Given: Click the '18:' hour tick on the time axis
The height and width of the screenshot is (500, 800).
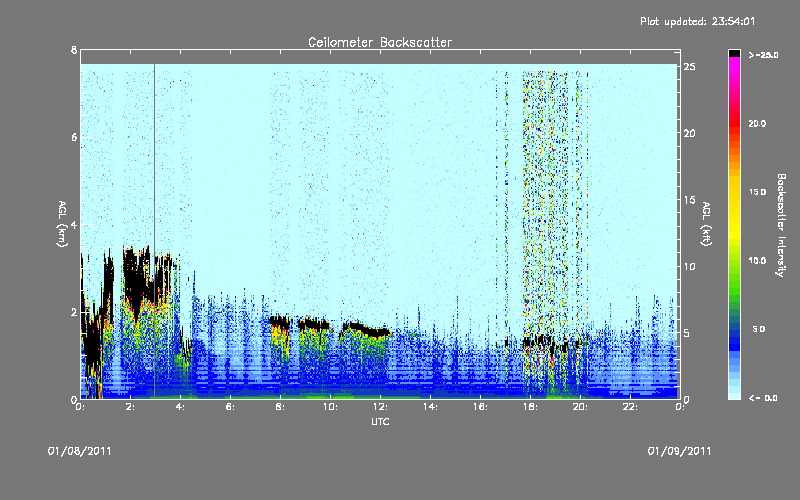Looking at the screenshot, I should tap(530, 407).
